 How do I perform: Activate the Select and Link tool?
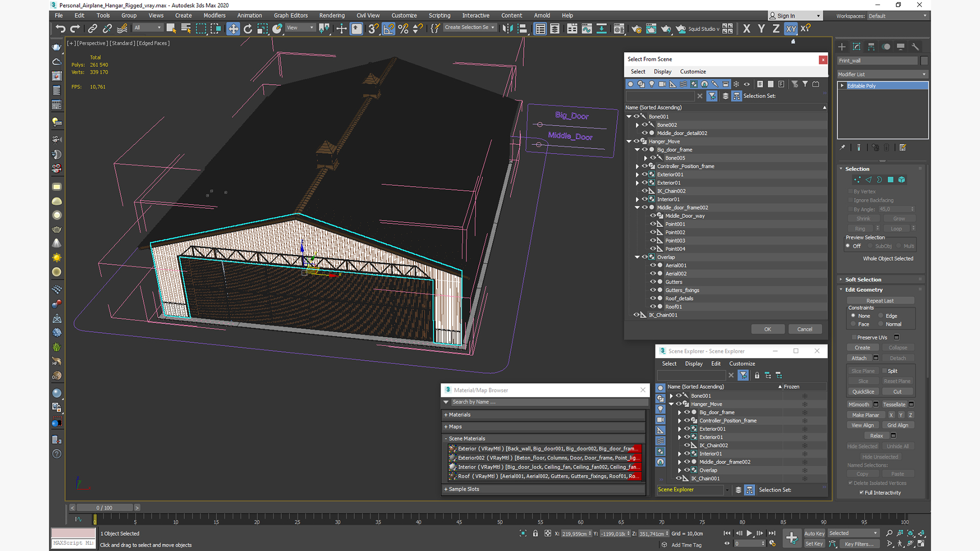pyautogui.click(x=92, y=29)
